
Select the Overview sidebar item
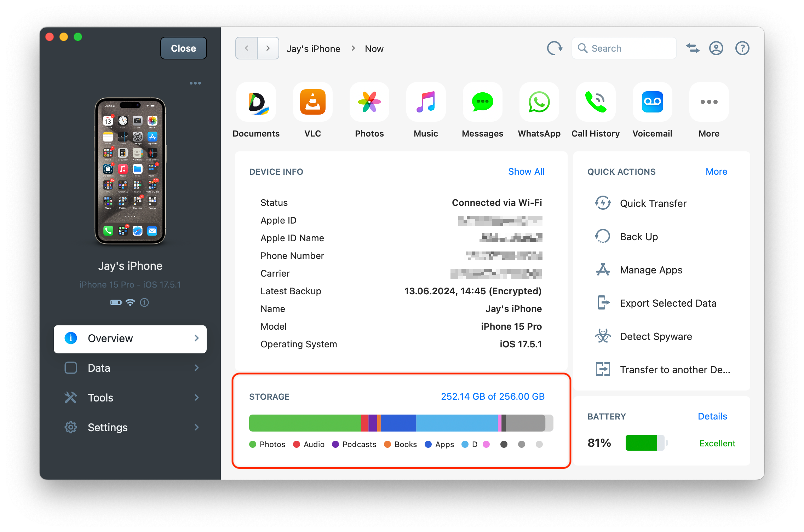130,339
